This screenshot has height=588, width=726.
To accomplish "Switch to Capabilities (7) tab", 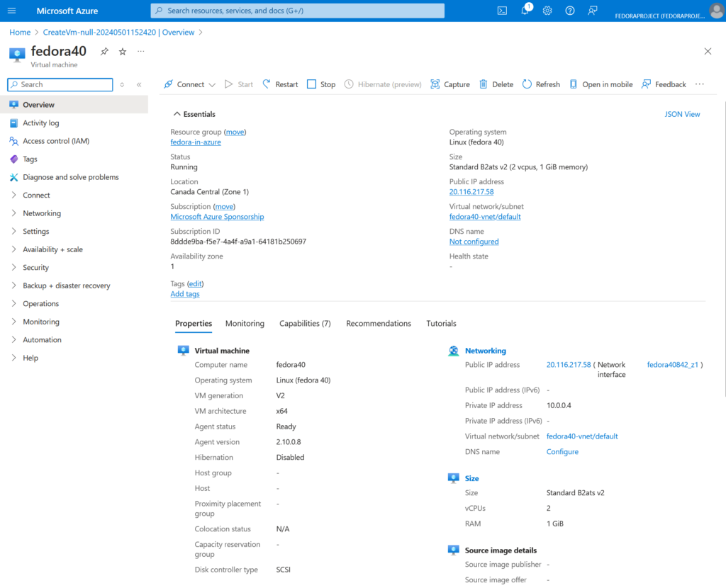I will (x=305, y=323).
